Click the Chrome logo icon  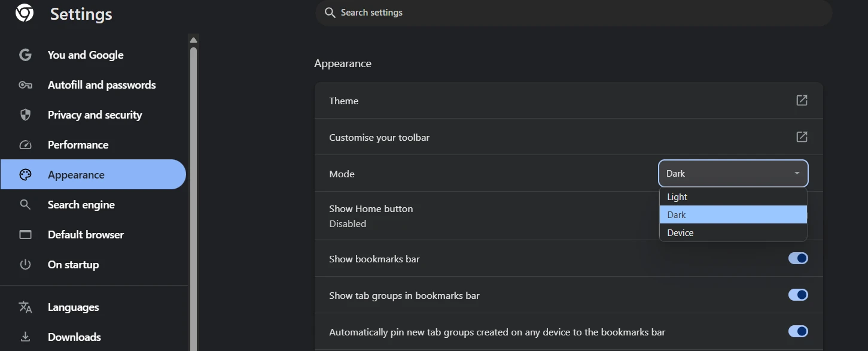tap(25, 13)
